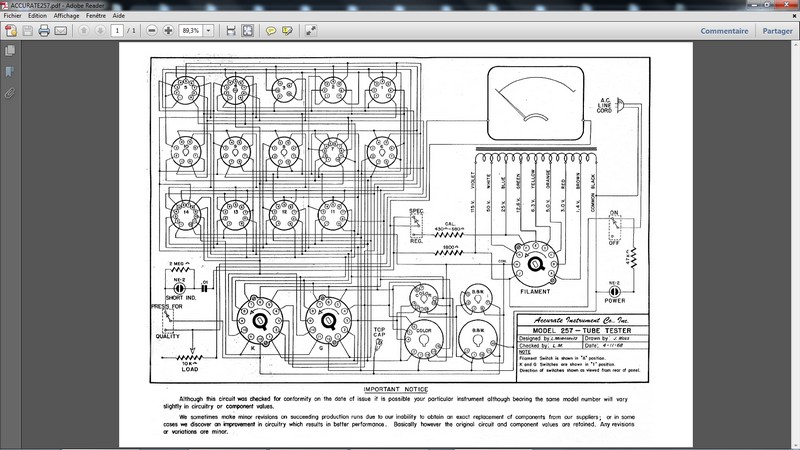Print the document using printer icon

44,31
